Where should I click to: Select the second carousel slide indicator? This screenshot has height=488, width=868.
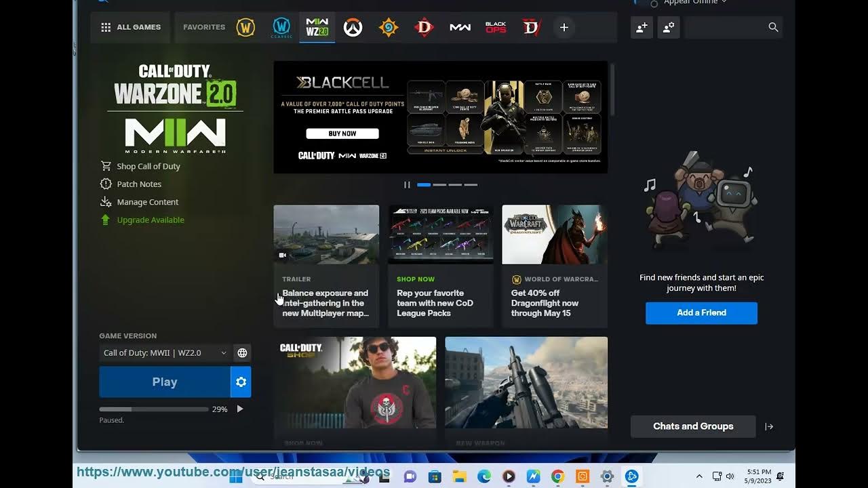439,184
